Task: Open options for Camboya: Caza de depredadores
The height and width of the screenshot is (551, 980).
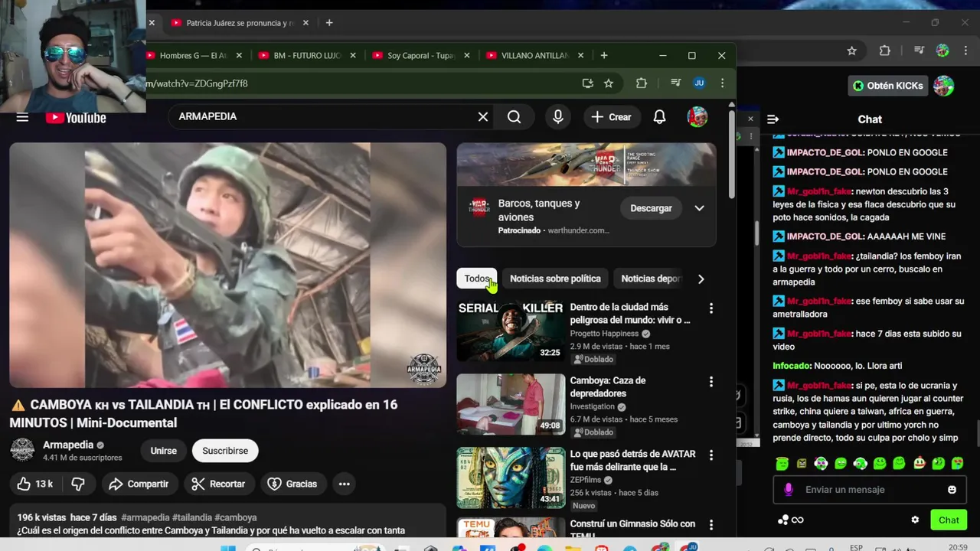Action: point(710,381)
